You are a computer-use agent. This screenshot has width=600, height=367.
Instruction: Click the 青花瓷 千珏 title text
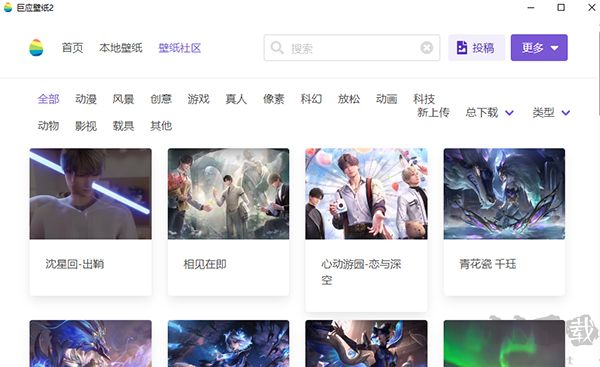coord(488,264)
